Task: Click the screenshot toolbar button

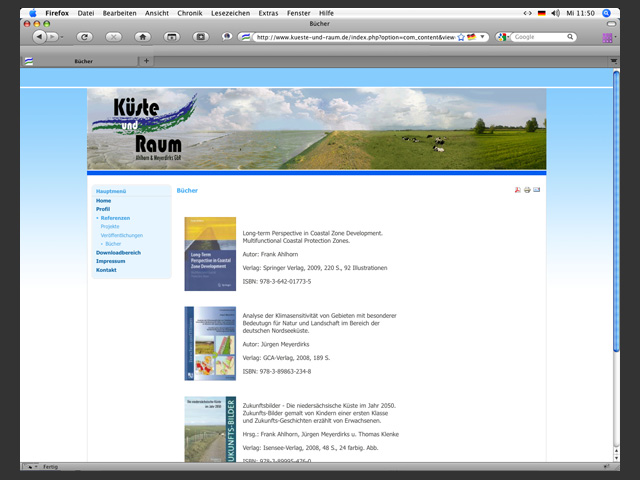Action: pos(201,37)
